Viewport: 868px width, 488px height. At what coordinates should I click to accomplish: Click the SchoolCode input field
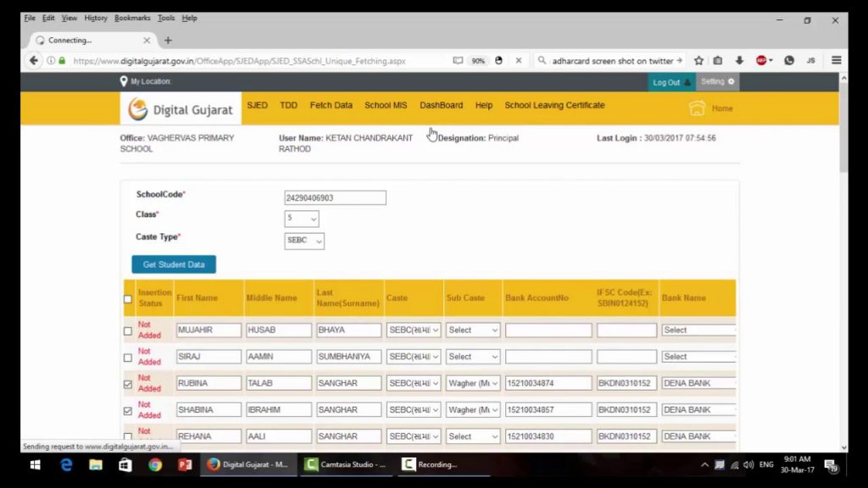pyautogui.click(x=335, y=198)
